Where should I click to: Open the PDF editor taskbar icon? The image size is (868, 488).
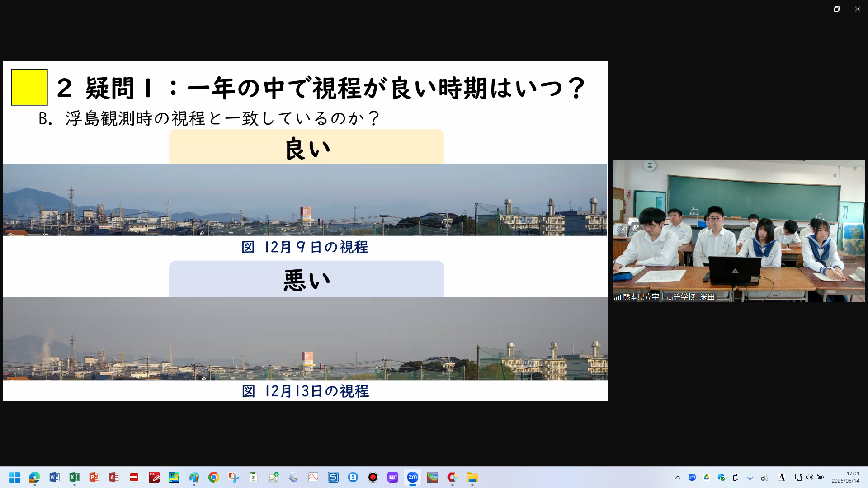[154, 477]
